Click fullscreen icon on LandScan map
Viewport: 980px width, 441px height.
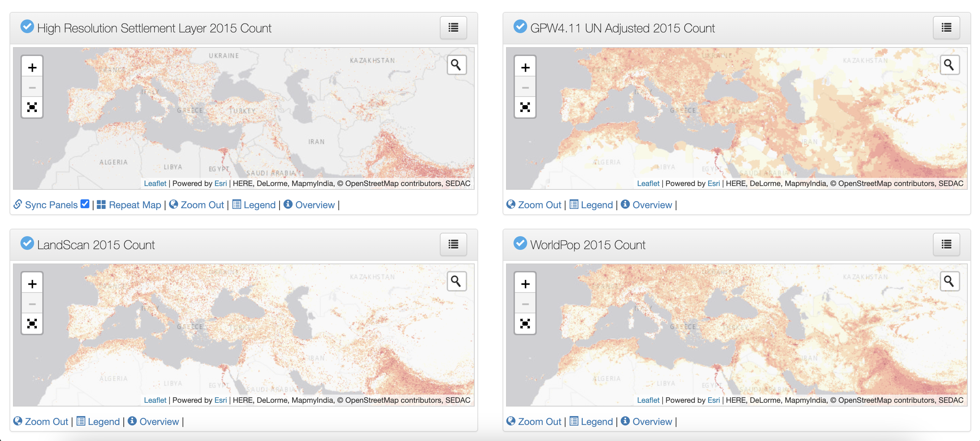(32, 323)
